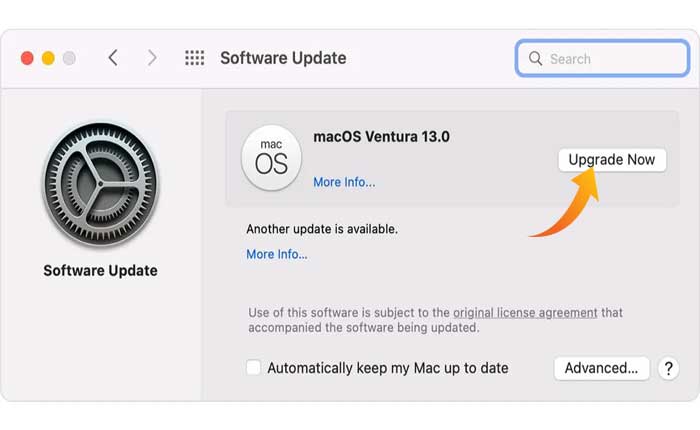Select the macOS Ventura 13.0 heading
700x430 pixels.
tap(381, 137)
